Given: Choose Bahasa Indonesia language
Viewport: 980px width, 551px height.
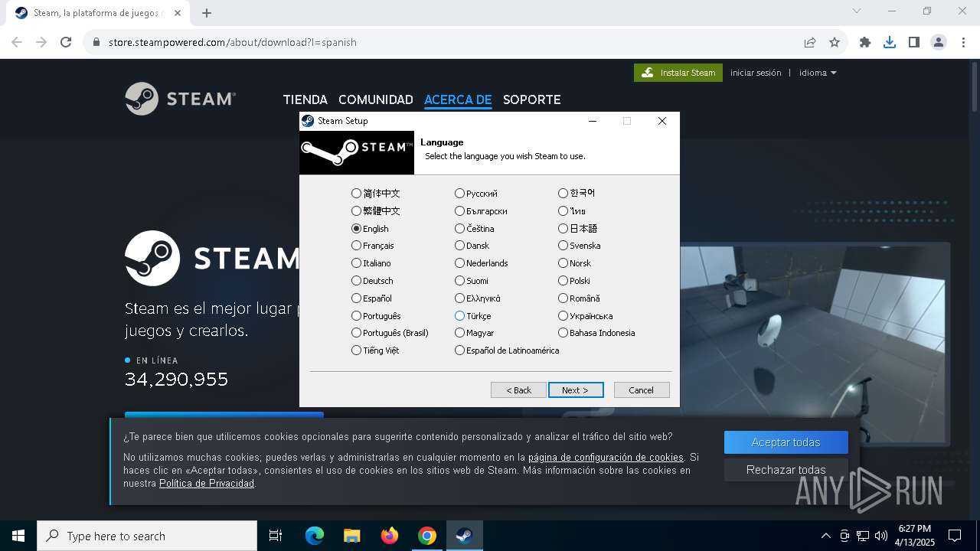Looking at the screenshot, I should point(597,333).
